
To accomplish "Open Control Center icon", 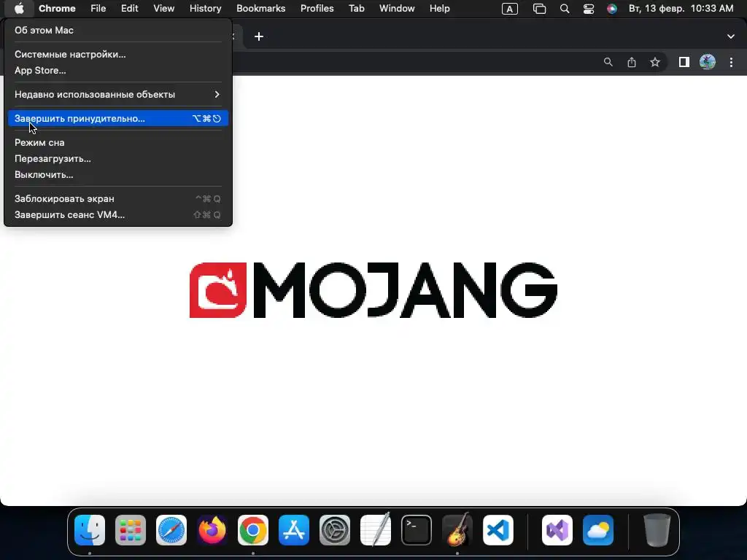I will [589, 9].
